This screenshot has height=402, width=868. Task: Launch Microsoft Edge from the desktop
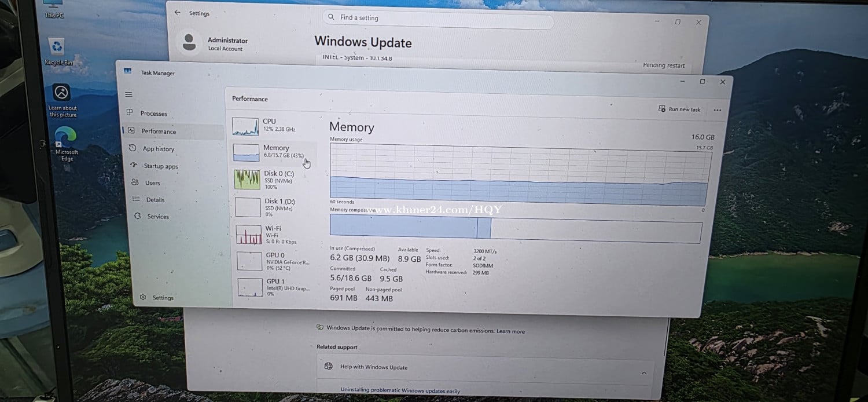click(67, 144)
